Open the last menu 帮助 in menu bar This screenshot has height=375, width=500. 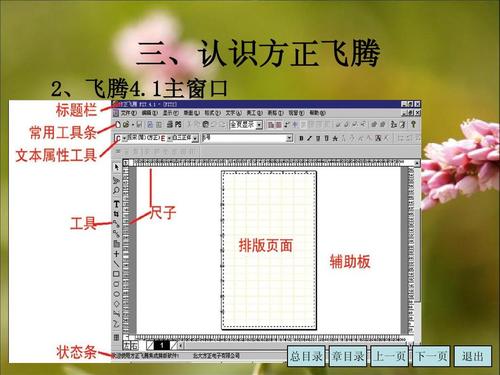point(317,113)
